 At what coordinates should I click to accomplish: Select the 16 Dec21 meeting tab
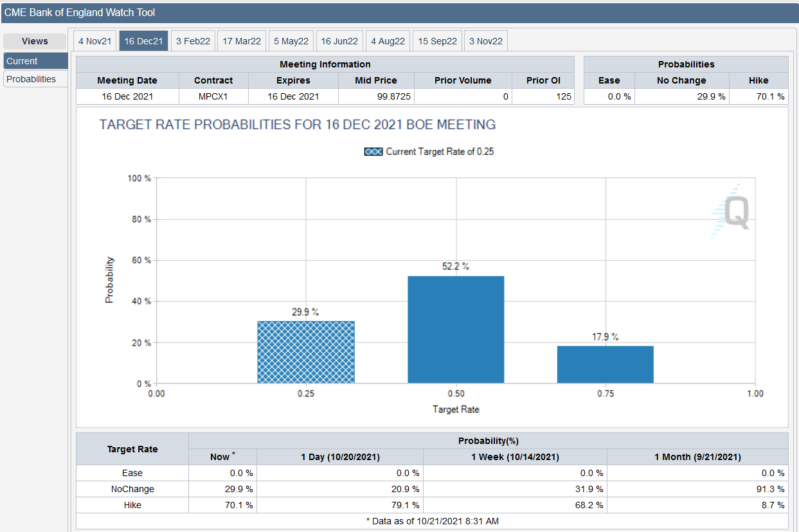click(143, 41)
